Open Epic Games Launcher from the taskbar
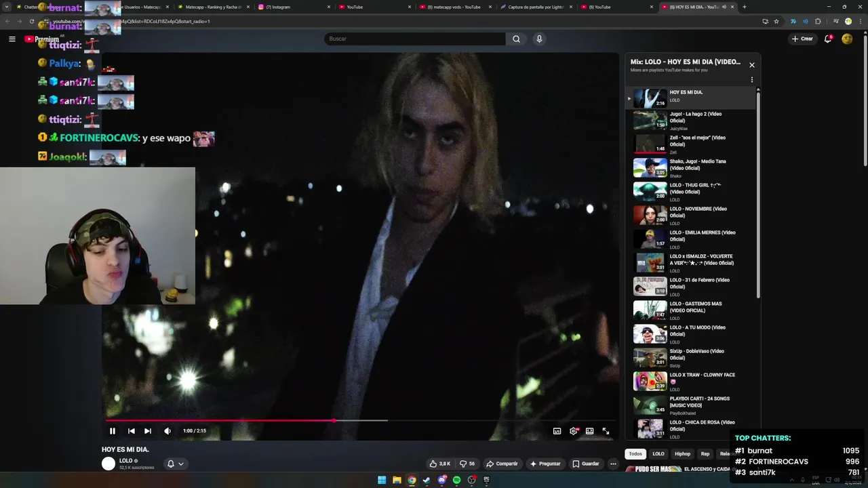Screen dimensions: 868x488 pyautogui.click(x=486, y=480)
